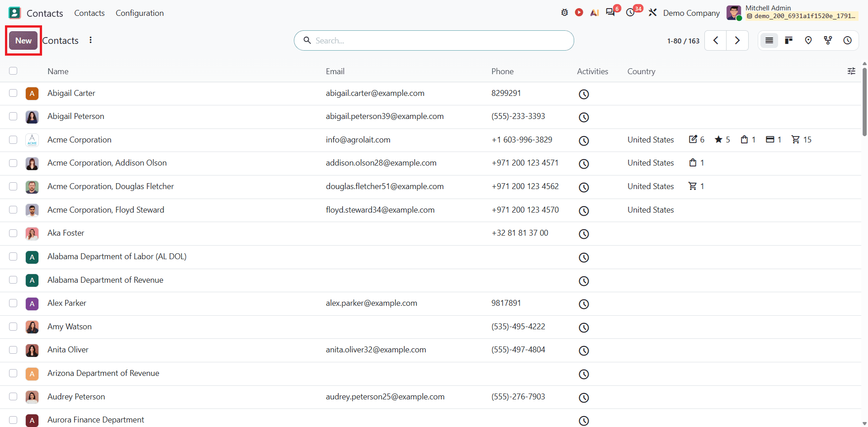This screenshot has width=868, height=427.
Task: Switch to hierarchy view
Action: (x=828, y=41)
